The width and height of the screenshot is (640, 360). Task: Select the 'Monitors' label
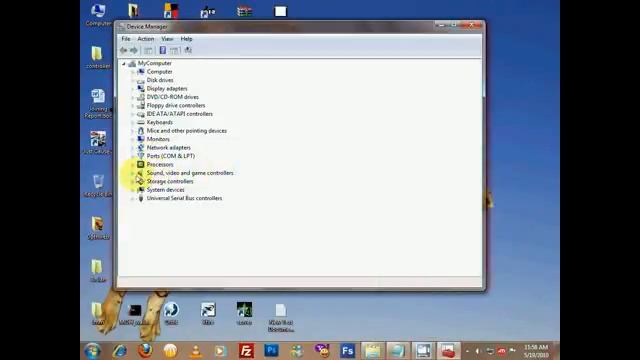[x=158, y=139]
